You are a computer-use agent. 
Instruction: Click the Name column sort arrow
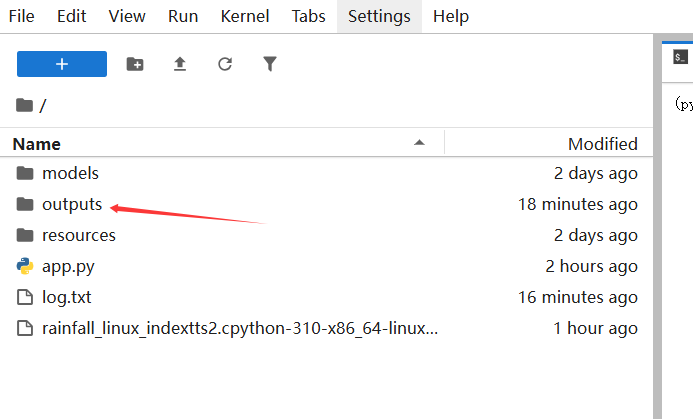tap(420, 144)
